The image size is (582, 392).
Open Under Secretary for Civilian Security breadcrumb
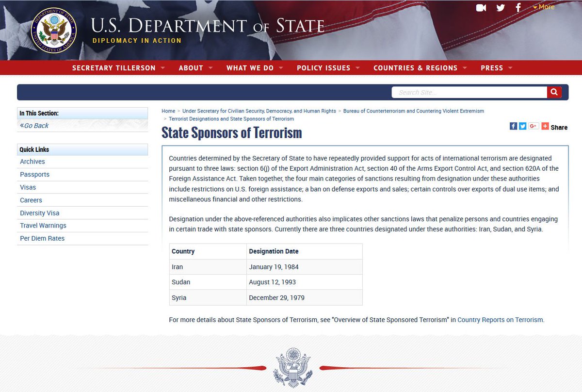pos(259,111)
